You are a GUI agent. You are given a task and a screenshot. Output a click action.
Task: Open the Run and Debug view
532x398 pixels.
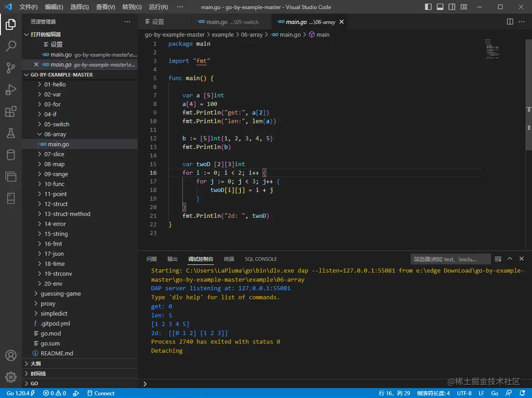pyautogui.click(x=11, y=90)
